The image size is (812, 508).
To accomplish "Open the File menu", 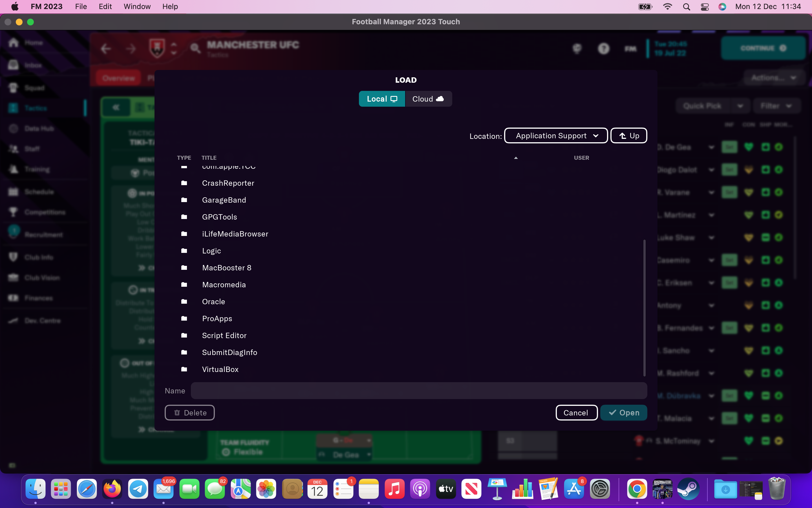I will 81,7.
